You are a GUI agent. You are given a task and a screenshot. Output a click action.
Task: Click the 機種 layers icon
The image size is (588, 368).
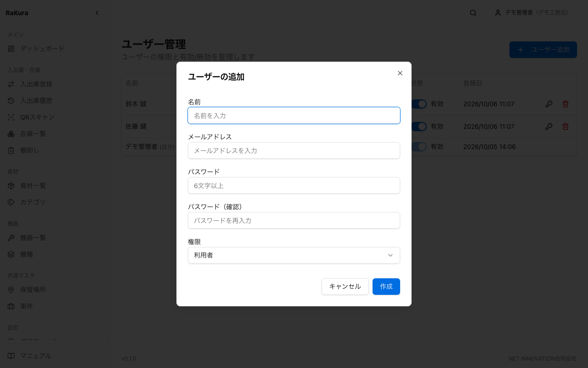pyautogui.click(x=11, y=254)
